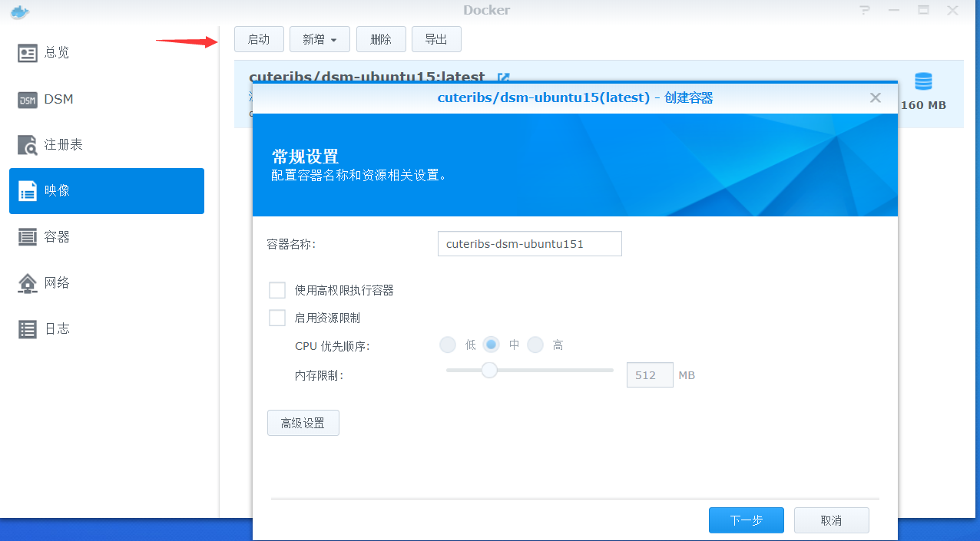Cancel the dialog with 取消

tap(832, 520)
